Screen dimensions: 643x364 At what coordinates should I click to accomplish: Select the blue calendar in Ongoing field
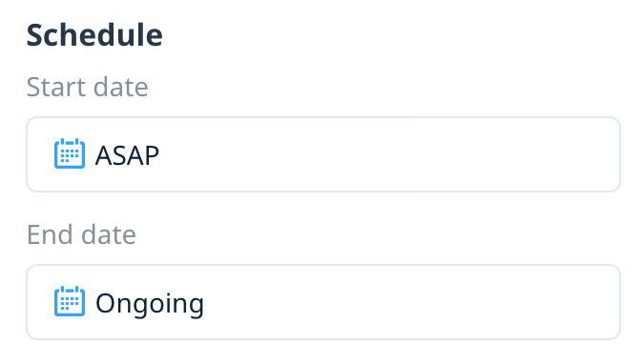70,301
